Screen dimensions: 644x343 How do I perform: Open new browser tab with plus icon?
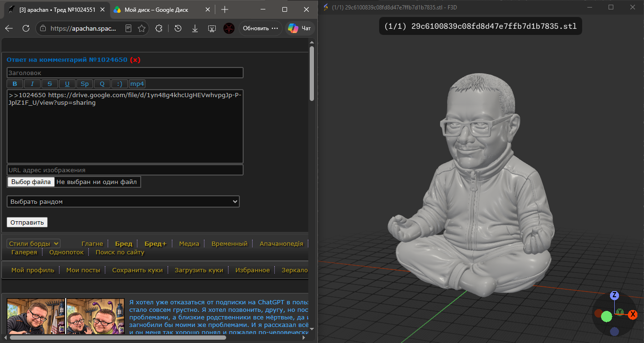[x=225, y=9]
